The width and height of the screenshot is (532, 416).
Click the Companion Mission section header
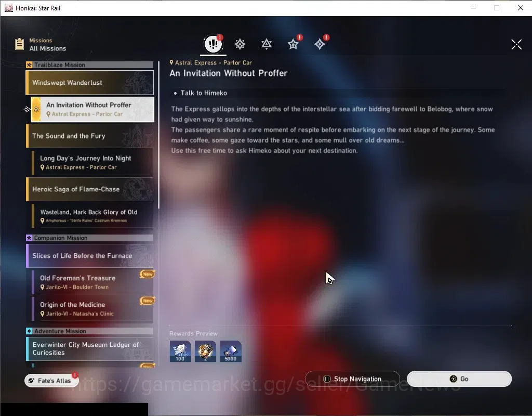(x=90, y=238)
